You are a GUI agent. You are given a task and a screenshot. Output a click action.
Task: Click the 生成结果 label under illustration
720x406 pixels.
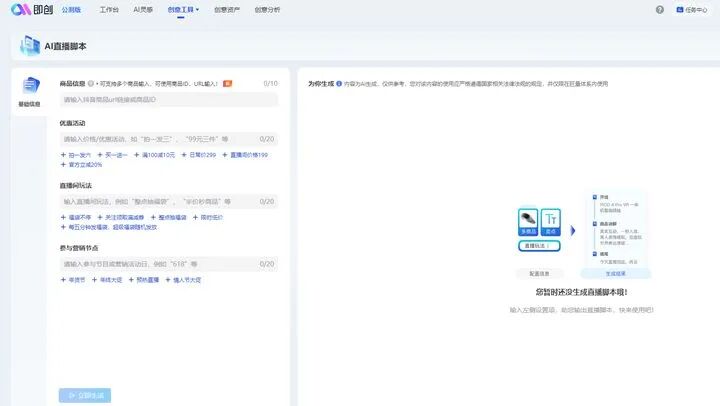(x=615, y=274)
